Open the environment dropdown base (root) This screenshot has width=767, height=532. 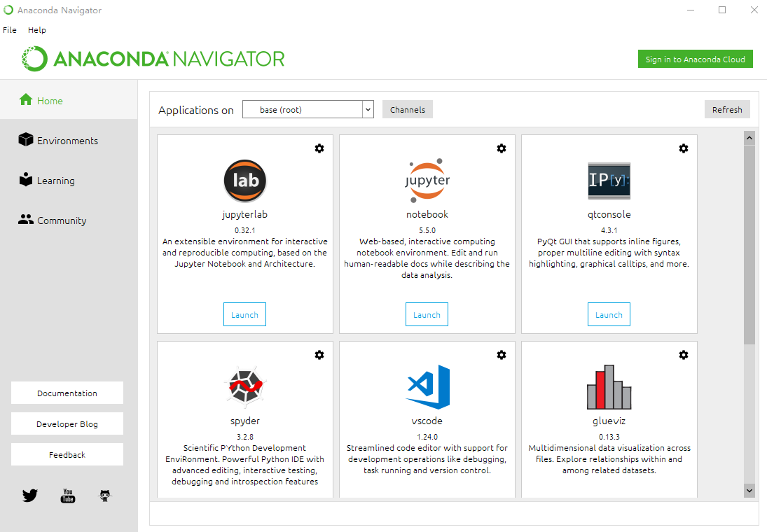pos(308,109)
